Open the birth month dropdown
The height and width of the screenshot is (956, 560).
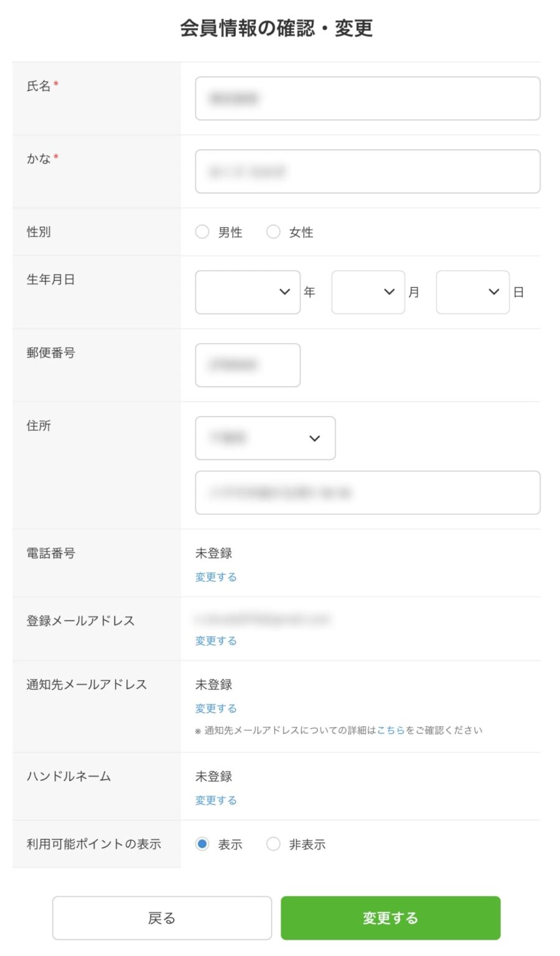point(368,292)
